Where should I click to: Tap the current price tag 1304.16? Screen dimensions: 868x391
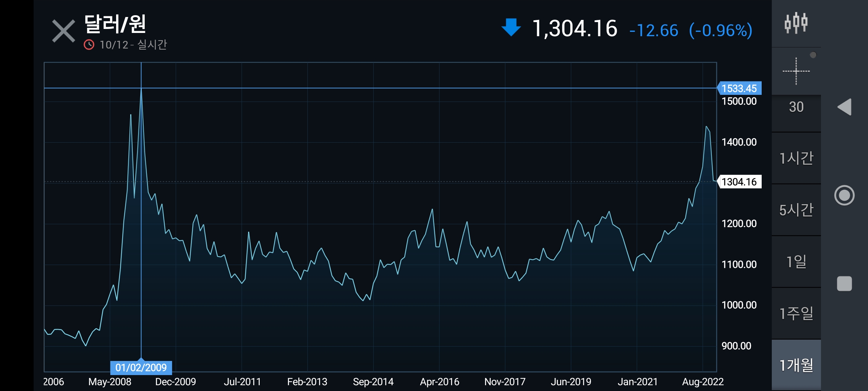[739, 182]
